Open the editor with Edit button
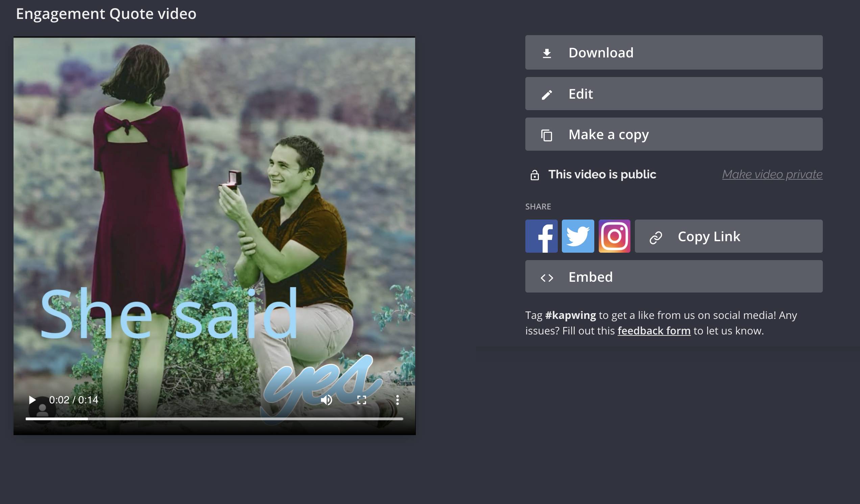860x504 pixels. point(674,94)
